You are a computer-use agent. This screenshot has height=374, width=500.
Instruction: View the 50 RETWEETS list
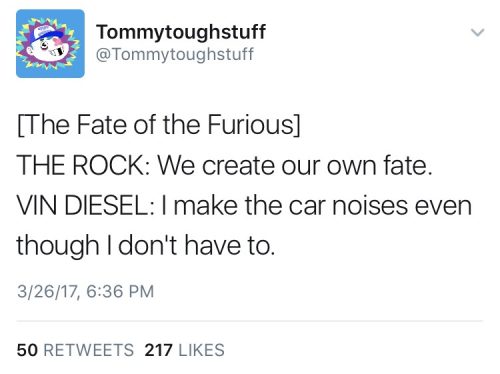75,350
